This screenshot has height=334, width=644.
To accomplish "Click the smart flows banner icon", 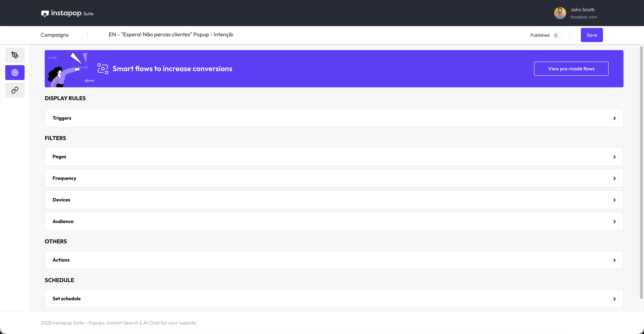I will 103,69.
